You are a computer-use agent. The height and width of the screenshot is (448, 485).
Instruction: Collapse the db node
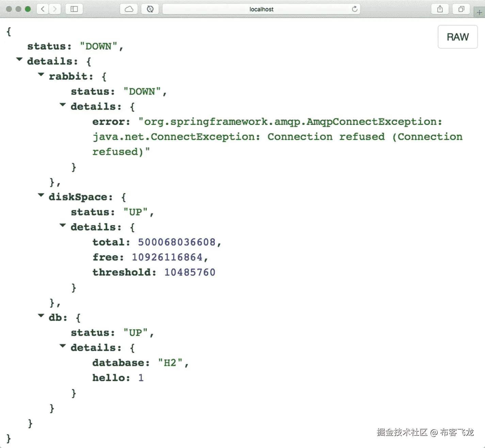pos(41,316)
